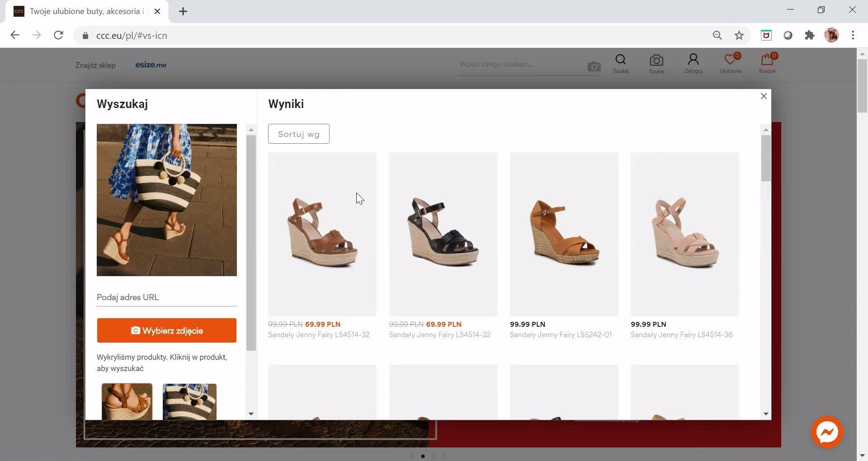This screenshot has height=461, width=868.
Task: Select the first carousel dot
Action: point(412,456)
